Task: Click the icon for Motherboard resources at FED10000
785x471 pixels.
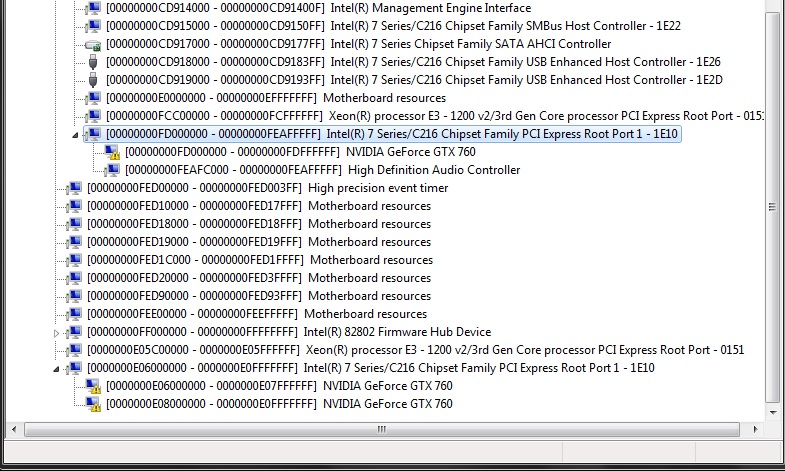Action: tap(74, 206)
